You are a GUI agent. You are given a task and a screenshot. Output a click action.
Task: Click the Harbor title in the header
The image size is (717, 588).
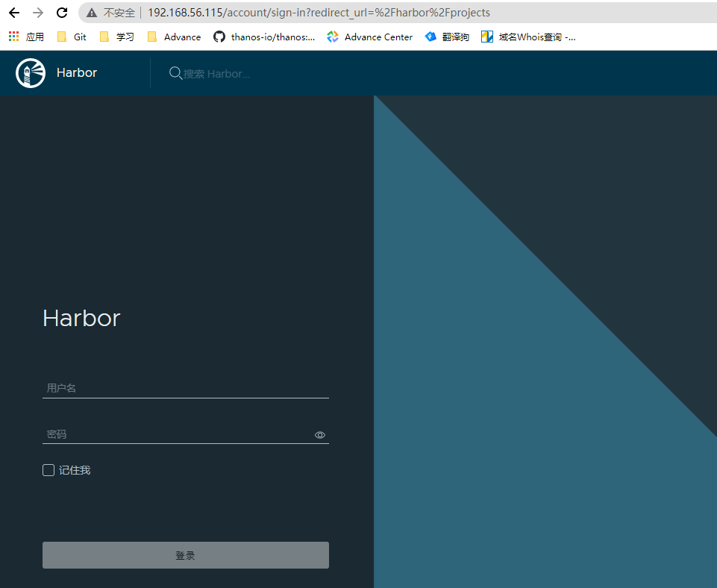(77, 72)
